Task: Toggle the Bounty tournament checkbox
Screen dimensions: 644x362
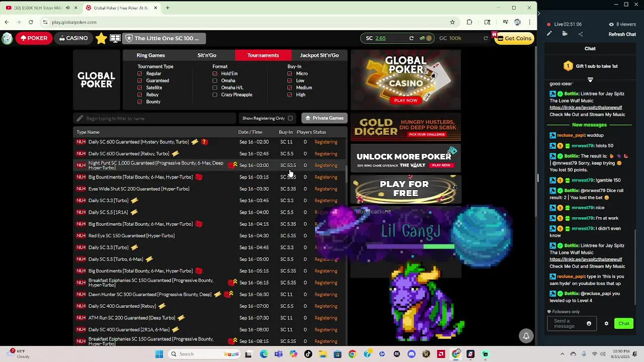Action: pos(140,102)
